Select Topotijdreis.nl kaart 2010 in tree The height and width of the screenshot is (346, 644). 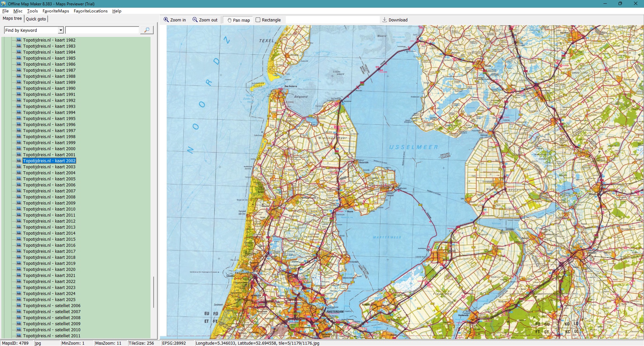[x=49, y=209]
